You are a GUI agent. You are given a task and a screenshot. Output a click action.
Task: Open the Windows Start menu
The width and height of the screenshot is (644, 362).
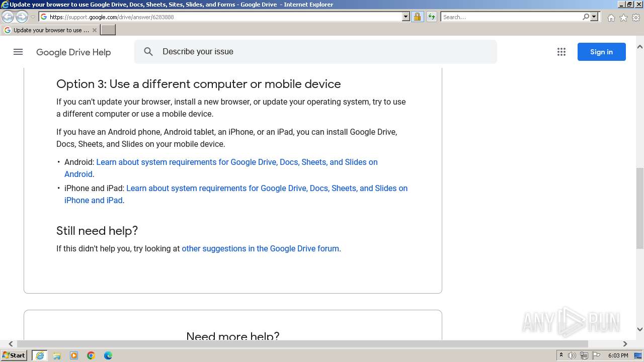[x=14, y=355]
